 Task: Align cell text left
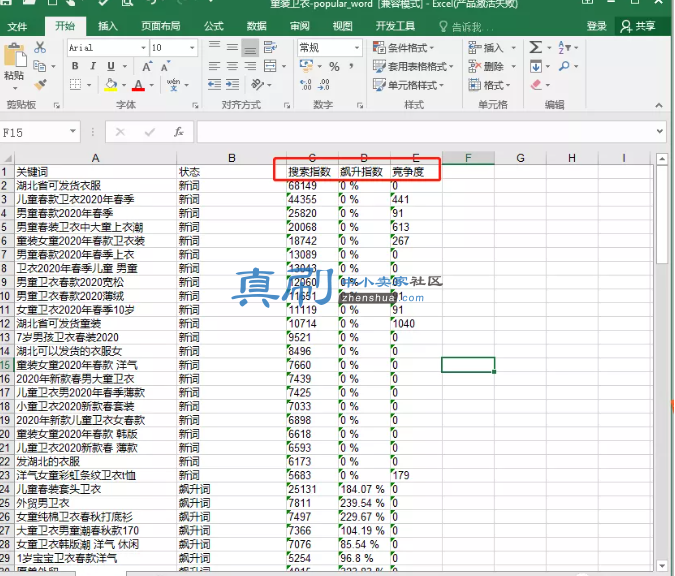click(x=214, y=66)
